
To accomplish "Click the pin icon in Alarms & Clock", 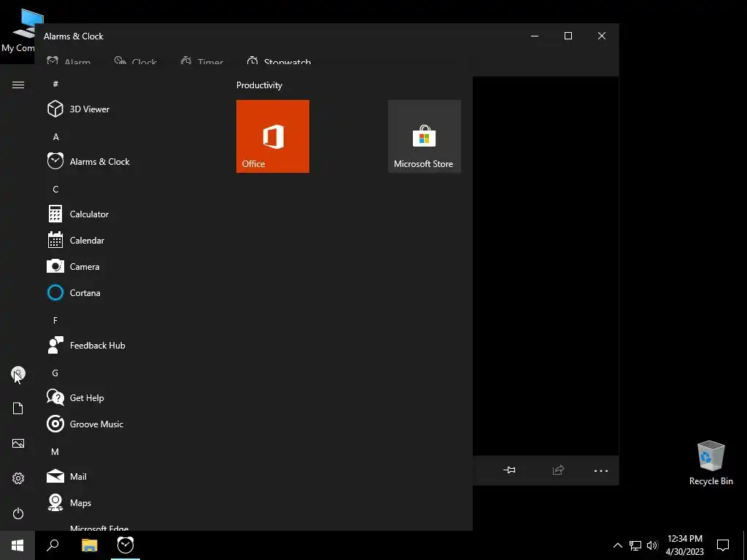I will pyautogui.click(x=509, y=470).
